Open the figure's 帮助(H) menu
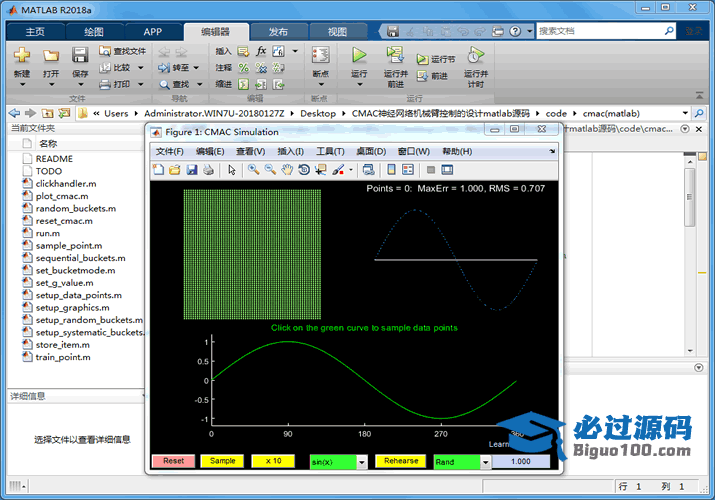This screenshot has height=500, width=715. (457, 151)
